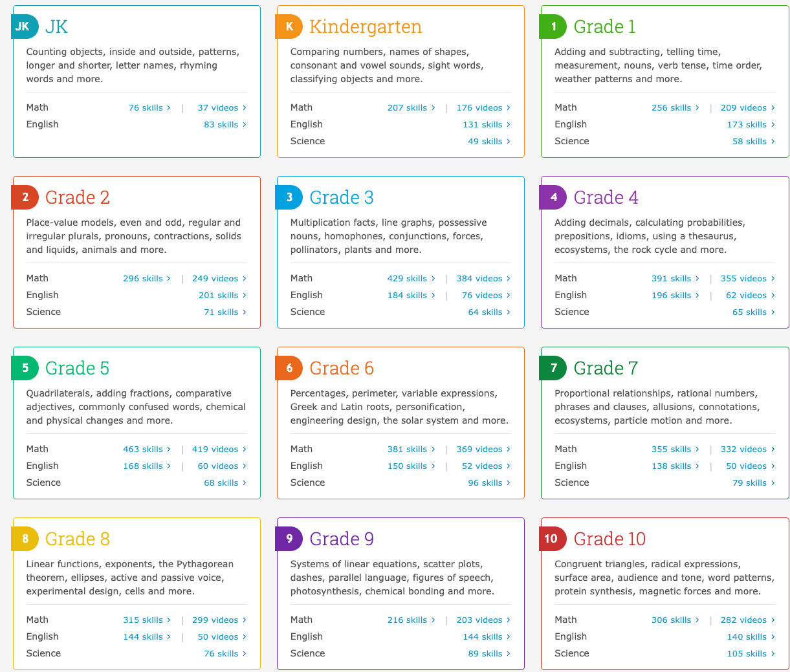Click the red Grade 2 number badge

point(25,197)
